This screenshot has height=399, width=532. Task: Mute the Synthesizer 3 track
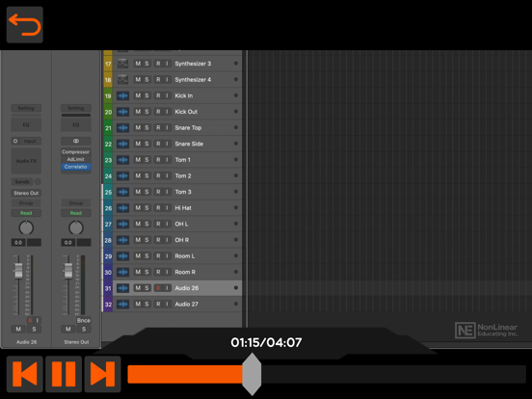tap(138, 64)
